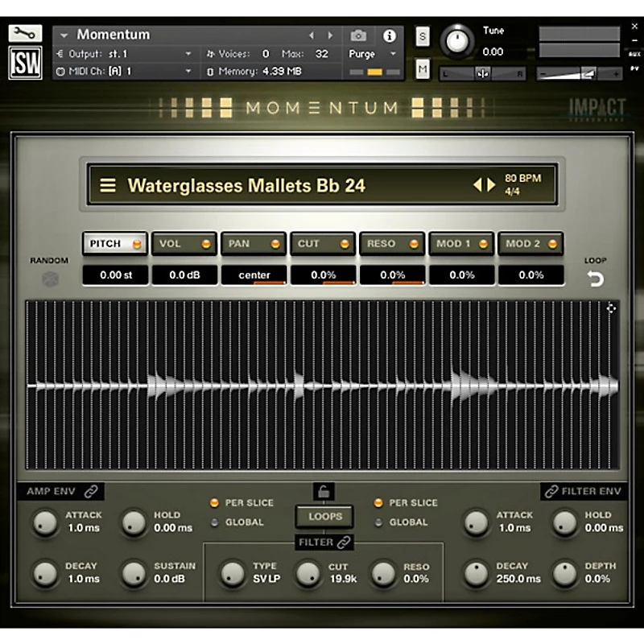
Task: Click the LOOPS button
Action: pos(324,517)
